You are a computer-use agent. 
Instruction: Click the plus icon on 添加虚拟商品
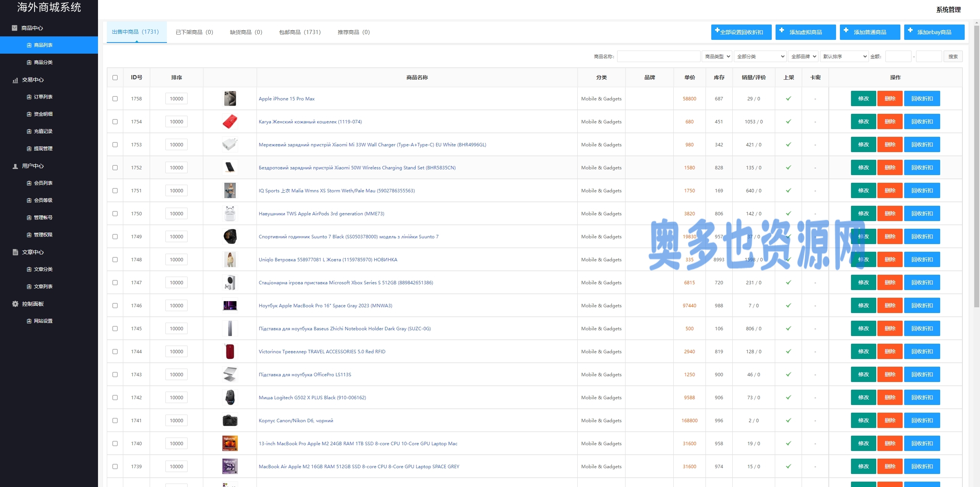coord(782,30)
